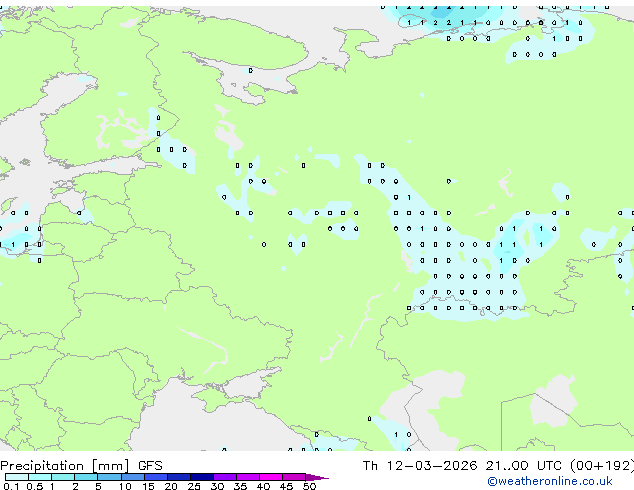Click the '[mm]' unit label

[x=110, y=466]
